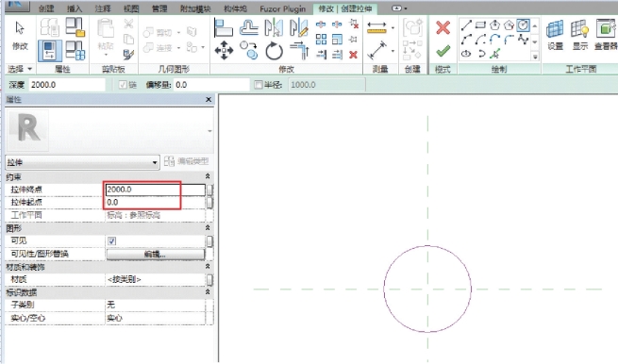Pick the Ellipse draw tool

click(466, 53)
